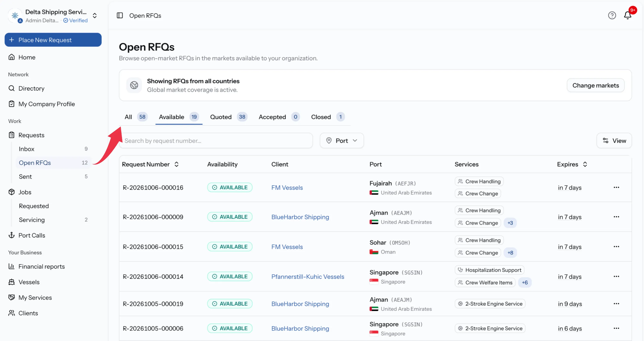Viewport: 644px width, 341px height.
Task: Open actions menu for R-20261006-000015
Action: 616,247
